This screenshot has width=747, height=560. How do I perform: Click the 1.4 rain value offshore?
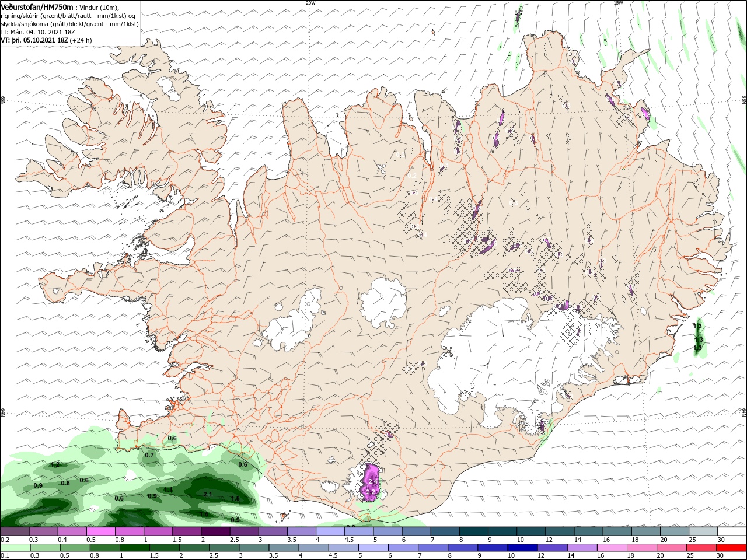(x=204, y=514)
